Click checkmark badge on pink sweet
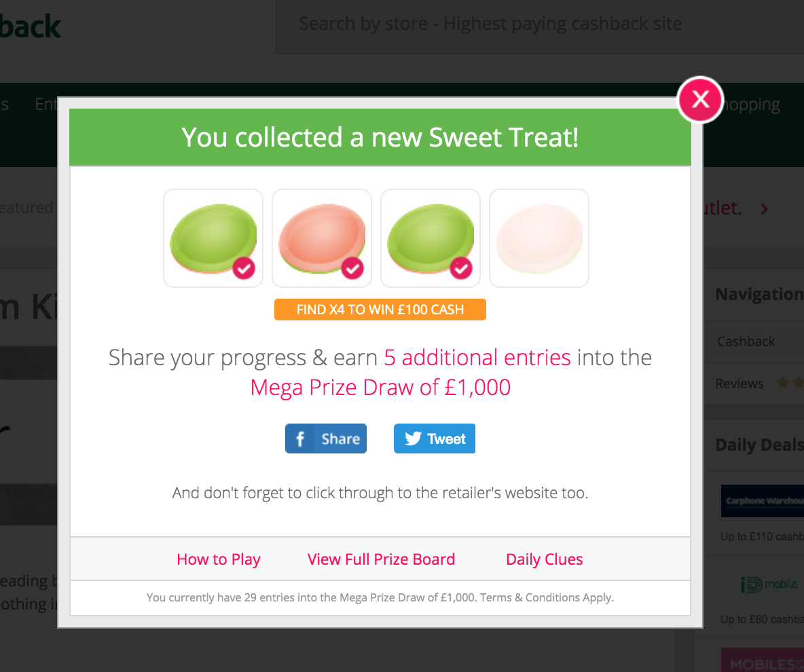 [x=352, y=268]
